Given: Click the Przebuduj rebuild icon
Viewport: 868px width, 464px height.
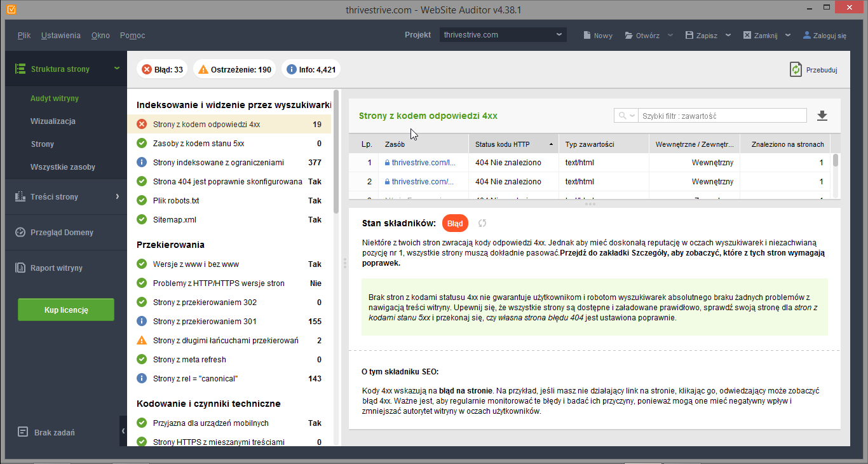Looking at the screenshot, I should coord(796,69).
